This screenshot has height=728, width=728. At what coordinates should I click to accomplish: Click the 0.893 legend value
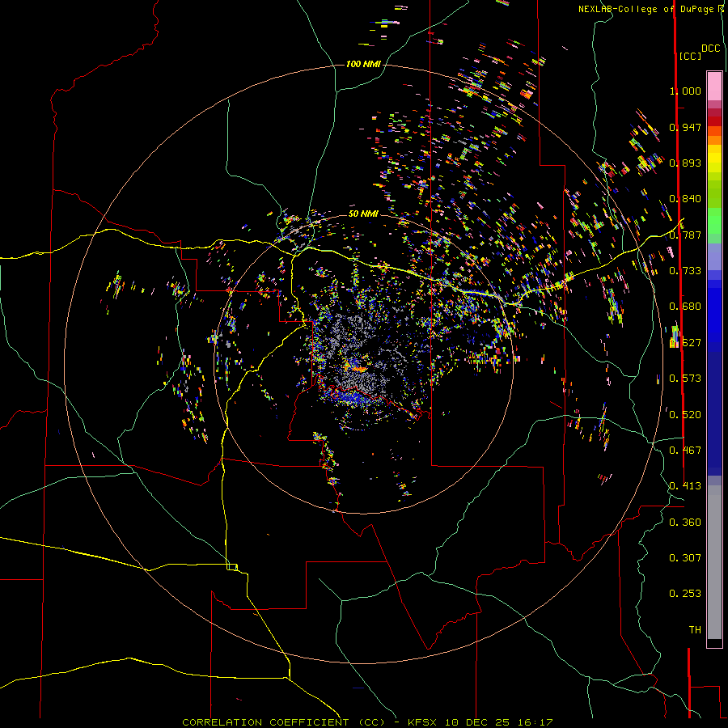click(x=685, y=163)
